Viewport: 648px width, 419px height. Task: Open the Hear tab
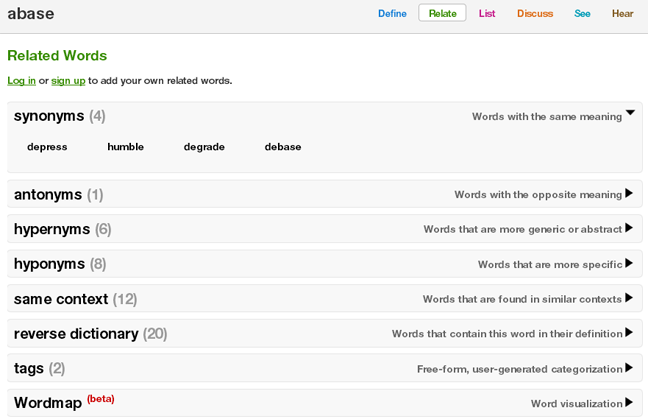pos(622,14)
